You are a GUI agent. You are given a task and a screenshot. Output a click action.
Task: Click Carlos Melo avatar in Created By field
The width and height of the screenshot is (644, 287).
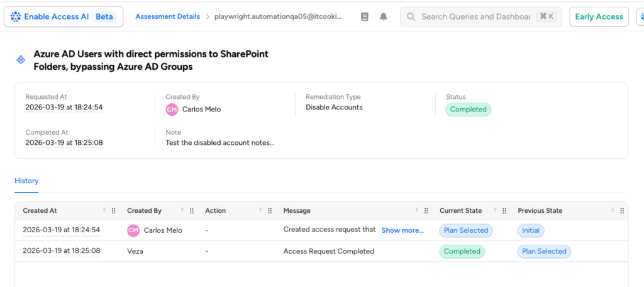pos(172,110)
